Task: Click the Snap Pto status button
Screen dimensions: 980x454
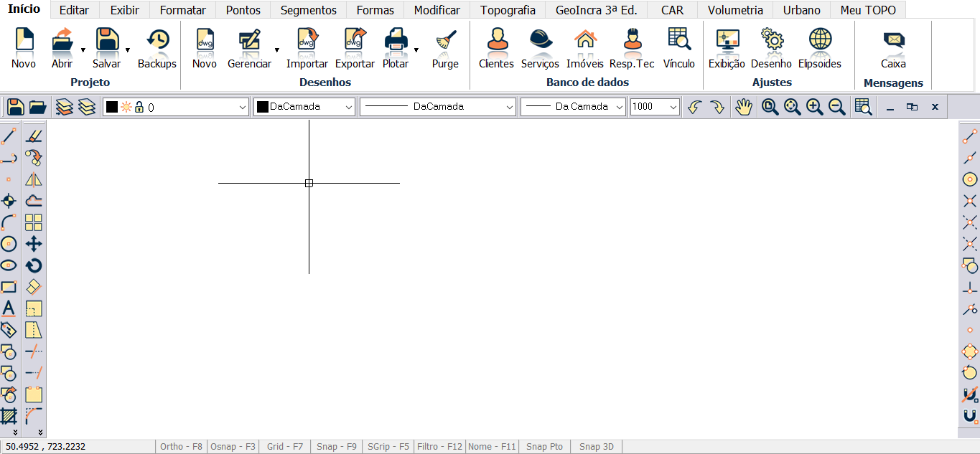Action: point(544,447)
